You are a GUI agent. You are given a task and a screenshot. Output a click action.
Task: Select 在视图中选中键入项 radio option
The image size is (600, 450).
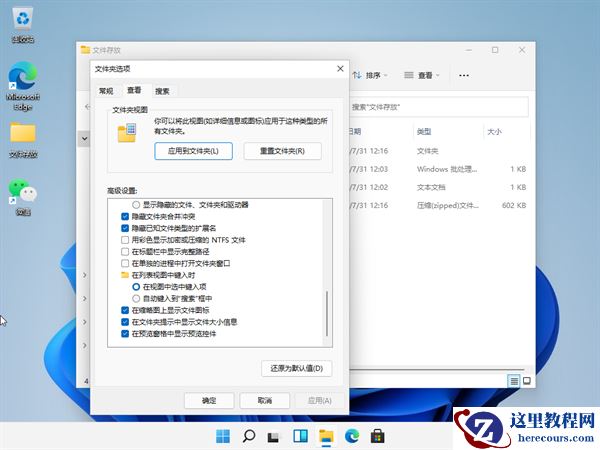tap(136, 287)
